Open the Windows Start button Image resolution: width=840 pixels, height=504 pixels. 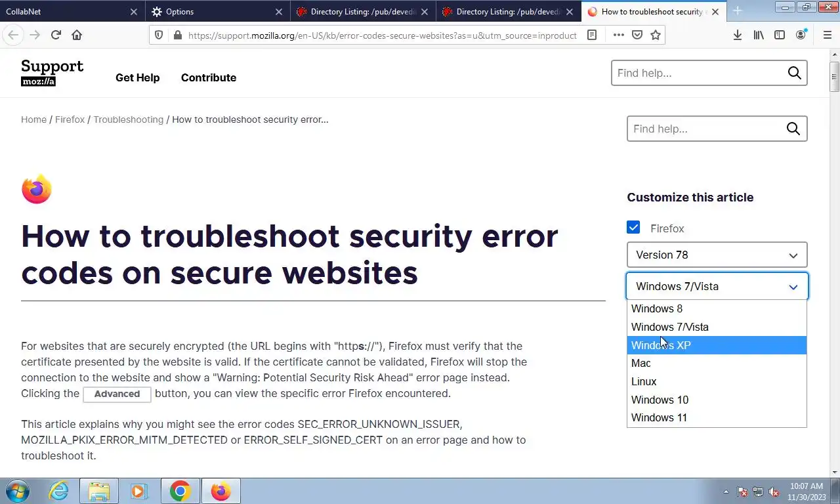pyautogui.click(x=16, y=491)
